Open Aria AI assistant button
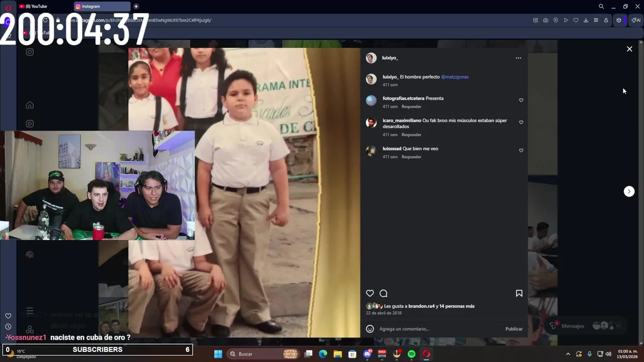This screenshot has height=362, width=644. click(636, 20)
